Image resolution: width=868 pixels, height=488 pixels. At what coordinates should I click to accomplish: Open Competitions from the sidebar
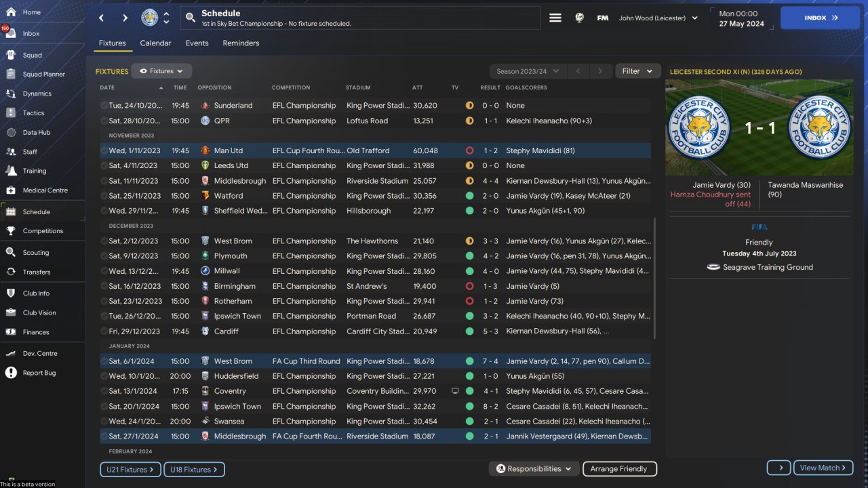click(43, 230)
